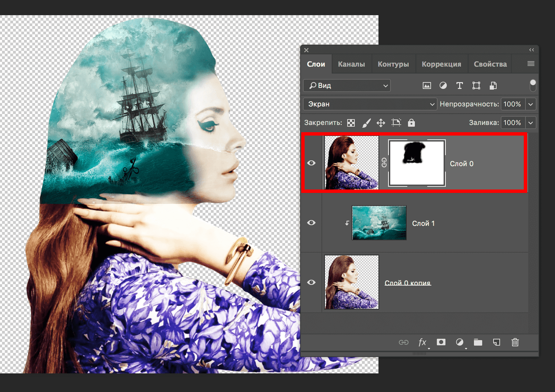
Task: Click the pixel layer filter icon
Action: [x=427, y=86]
